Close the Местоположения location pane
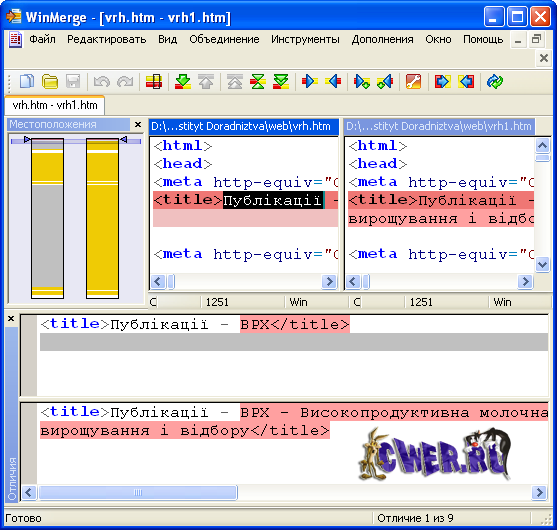Viewport: 557px width, 530px height. pos(138,125)
